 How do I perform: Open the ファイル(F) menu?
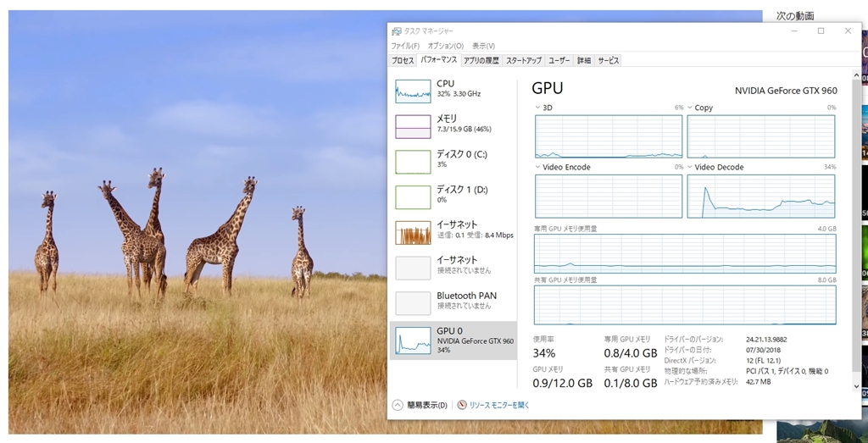[405, 46]
